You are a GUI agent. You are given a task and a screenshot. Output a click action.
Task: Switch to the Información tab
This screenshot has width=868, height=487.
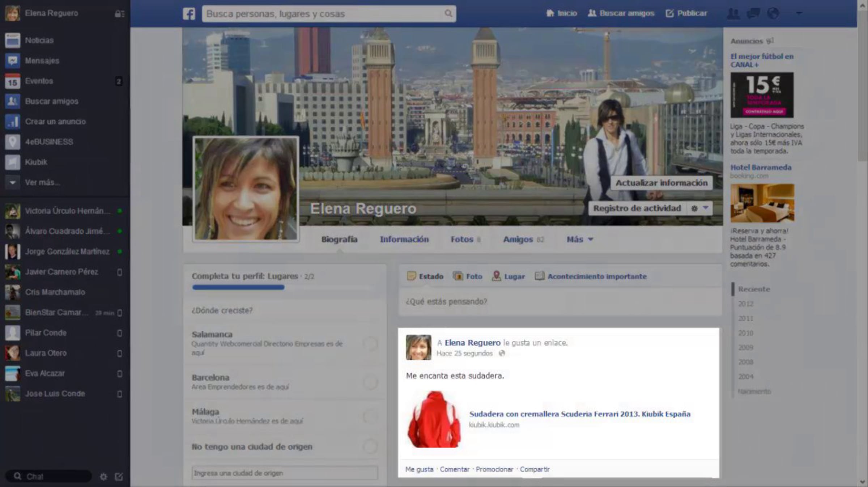pyautogui.click(x=404, y=239)
